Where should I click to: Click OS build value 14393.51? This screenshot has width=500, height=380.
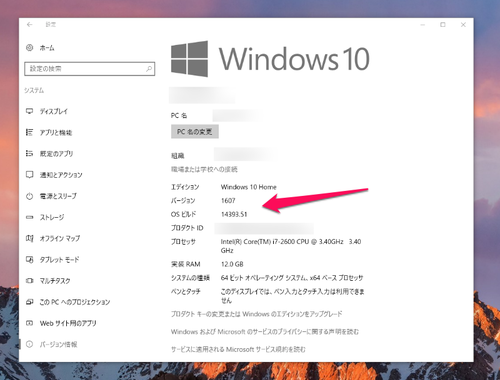(234, 214)
